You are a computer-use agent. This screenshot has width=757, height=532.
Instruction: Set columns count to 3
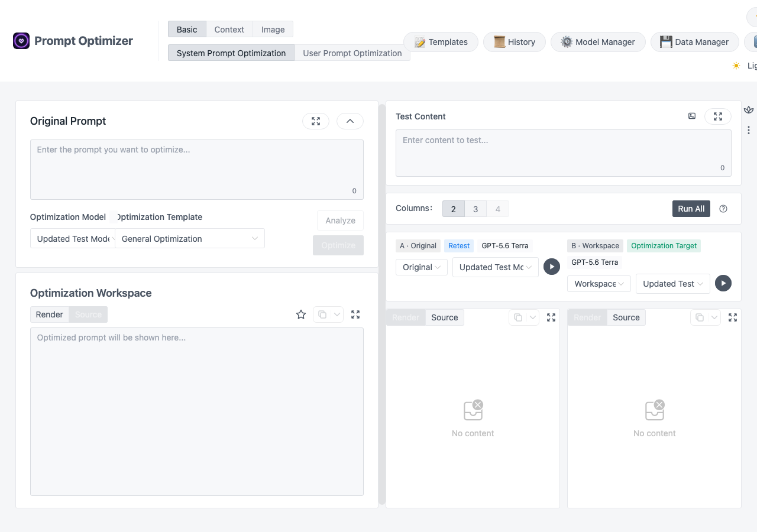coord(475,209)
